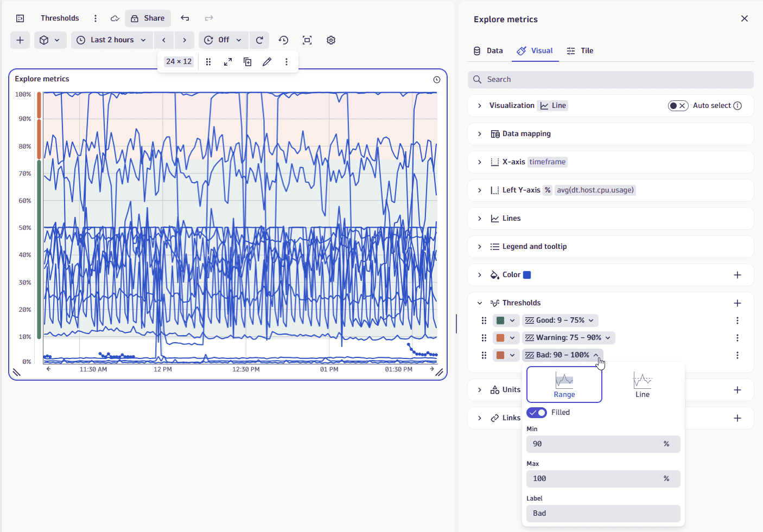Expand the X-axis section
763x532 pixels.
click(480, 162)
